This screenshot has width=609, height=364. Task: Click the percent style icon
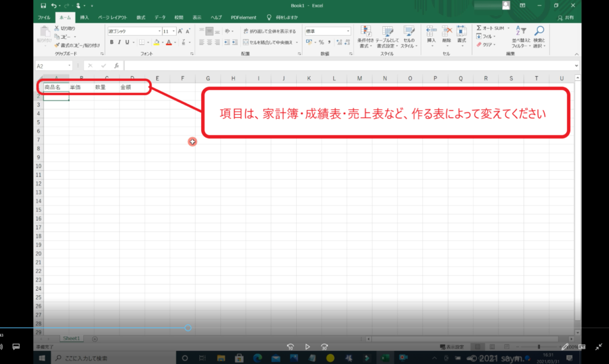point(321,42)
